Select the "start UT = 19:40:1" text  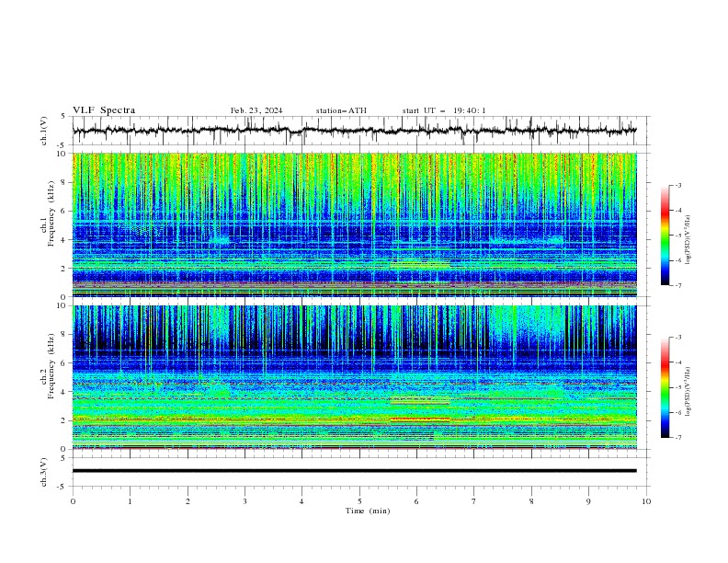tap(444, 110)
